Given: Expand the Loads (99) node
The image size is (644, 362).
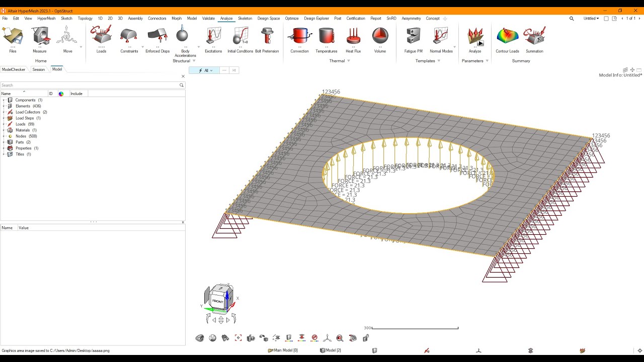Looking at the screenshot, I should (4, 124).
